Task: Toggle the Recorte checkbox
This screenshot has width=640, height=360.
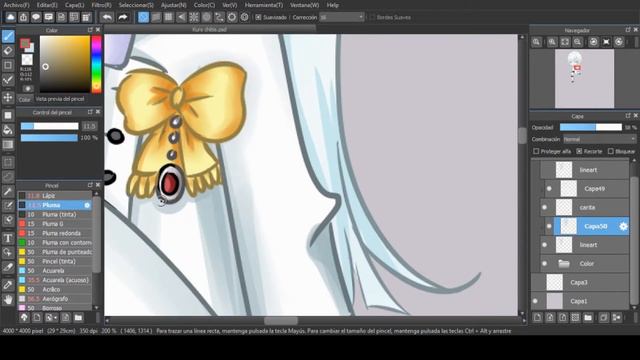Action: click(x=579, y=151)
